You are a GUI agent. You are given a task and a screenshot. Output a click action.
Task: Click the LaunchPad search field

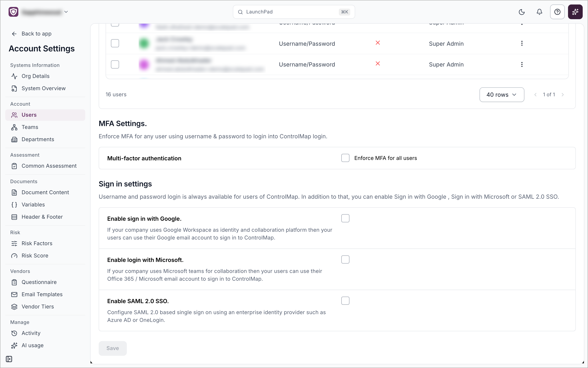tap(294, 12)
